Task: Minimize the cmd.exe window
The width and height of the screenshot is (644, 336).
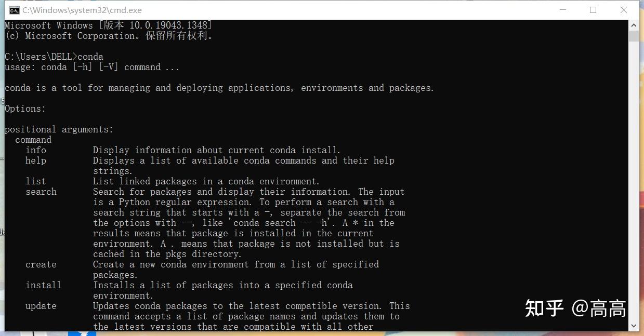Action: 563,10
